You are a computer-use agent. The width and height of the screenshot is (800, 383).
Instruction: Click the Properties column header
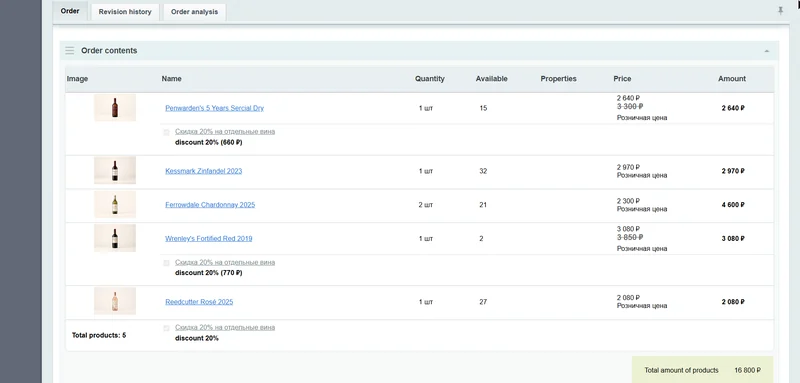(558, 79)
